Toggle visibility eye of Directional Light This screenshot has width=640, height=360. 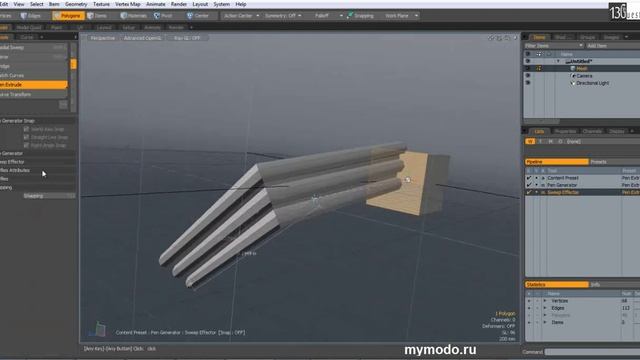click(528, 83)
